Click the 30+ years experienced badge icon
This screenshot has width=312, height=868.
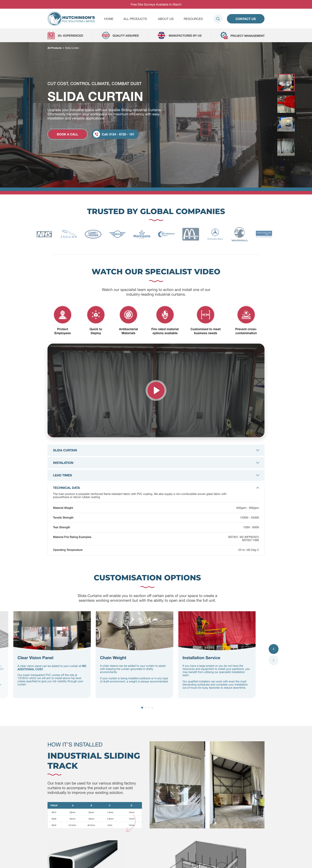click(51, 35)
